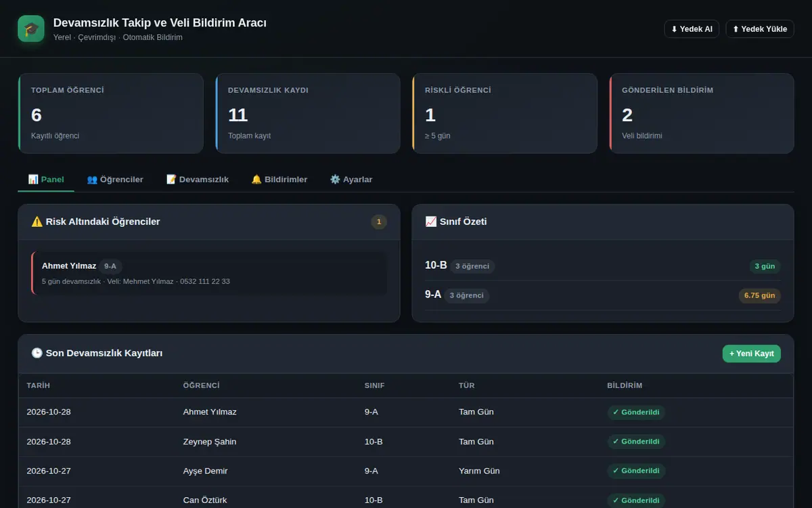The height and width of the screenshot is (508, 812).
Task: Select the Devamsızlık Kaydı stat card
Action: 307,113
